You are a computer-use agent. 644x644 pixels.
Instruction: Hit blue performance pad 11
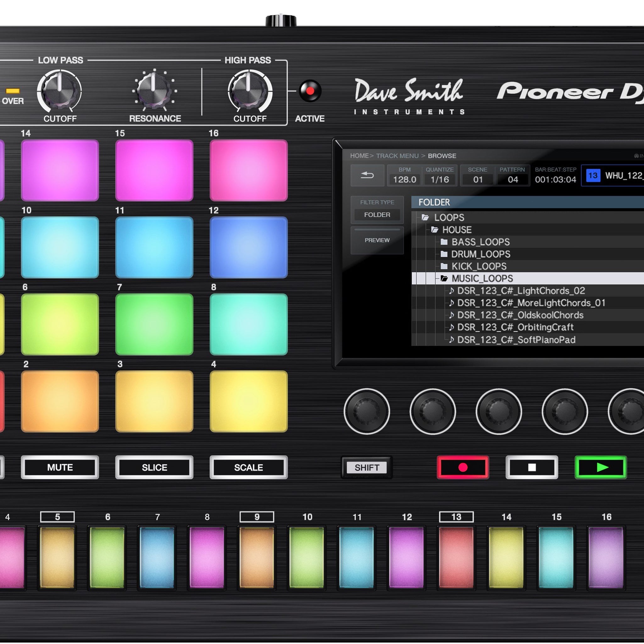point(154,247)
